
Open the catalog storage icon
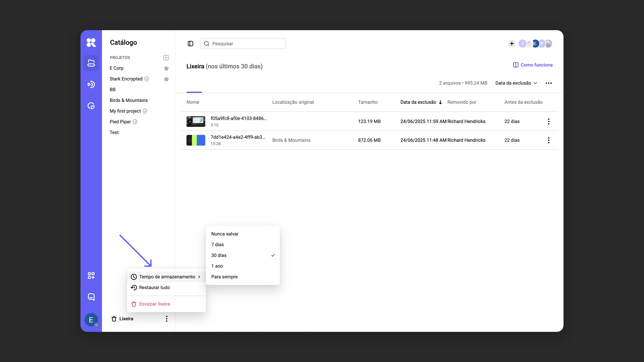pos(91,63)
